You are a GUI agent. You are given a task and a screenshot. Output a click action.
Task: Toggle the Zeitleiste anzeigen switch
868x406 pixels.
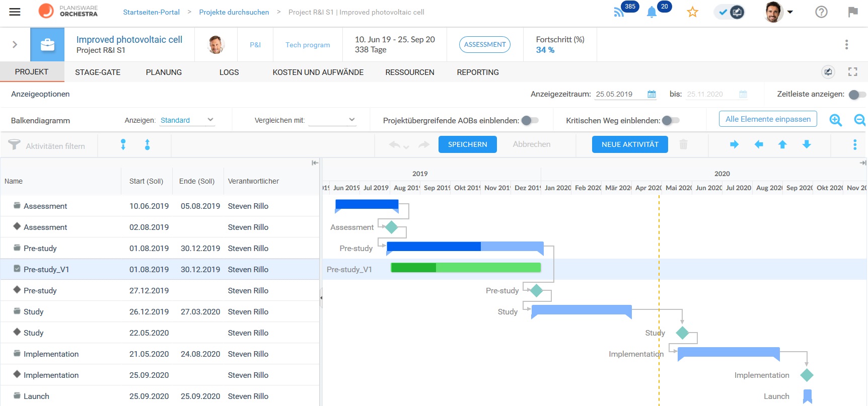point(856,95)
